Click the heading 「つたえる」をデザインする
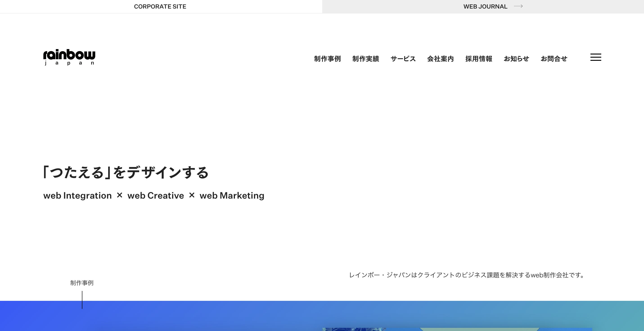Viewport: 644px width, 331px height. click(126, 172)
